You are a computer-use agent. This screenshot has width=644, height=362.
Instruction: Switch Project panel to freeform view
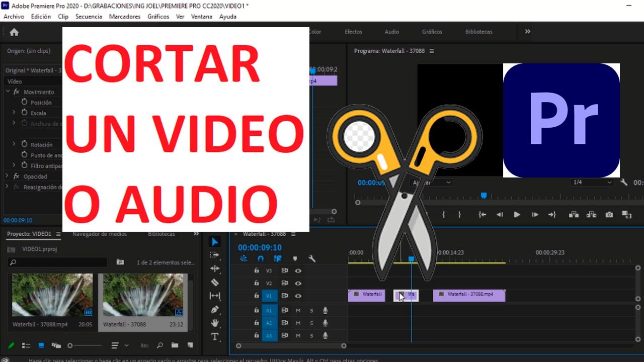[x=56, y=345]
